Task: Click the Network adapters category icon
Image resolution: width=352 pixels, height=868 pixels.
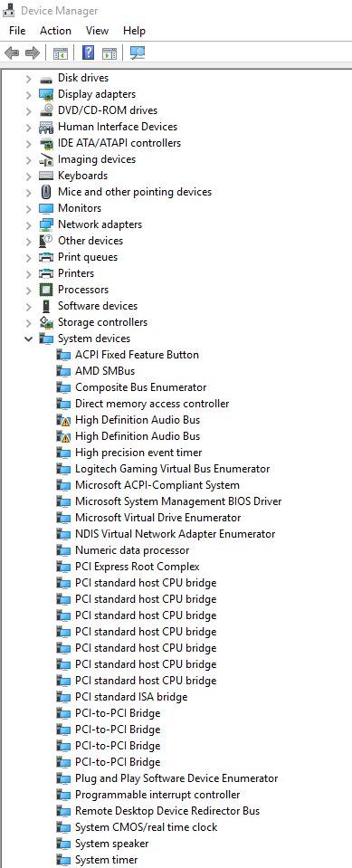Action: click(46, 224)
